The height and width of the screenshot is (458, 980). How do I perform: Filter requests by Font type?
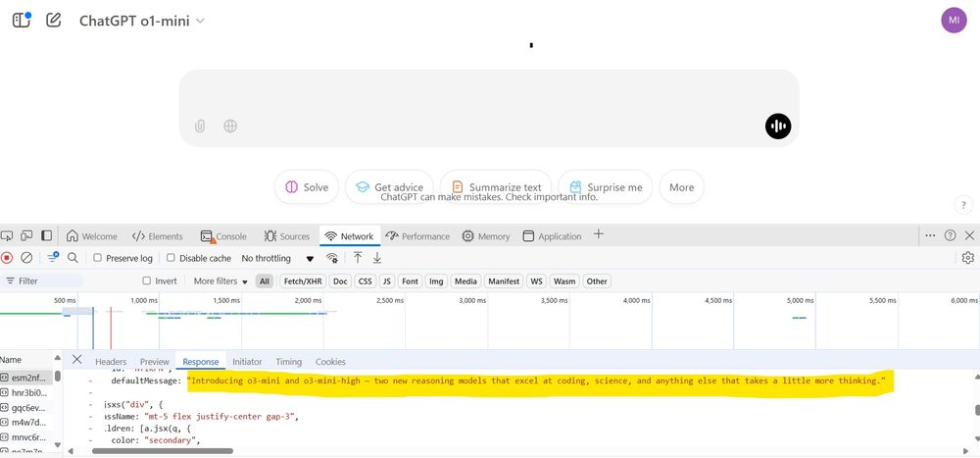click(x=410, y=280)
